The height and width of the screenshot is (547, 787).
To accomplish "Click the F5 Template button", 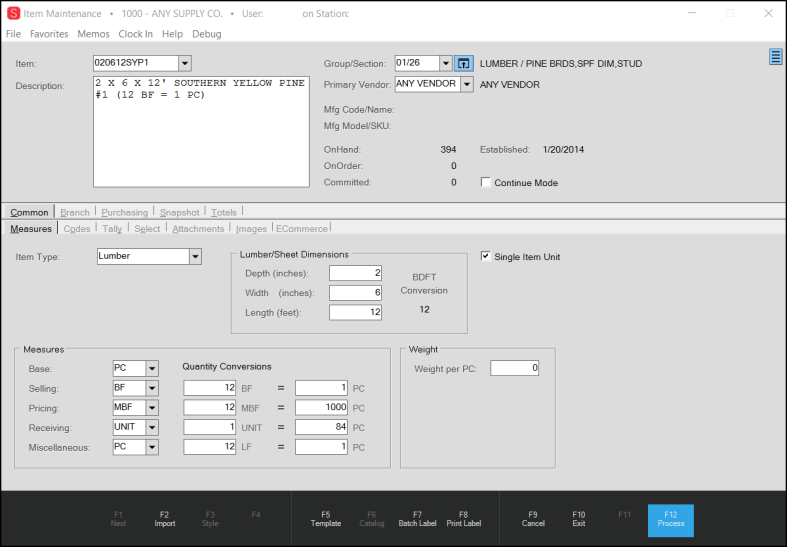I will [326, 519].
